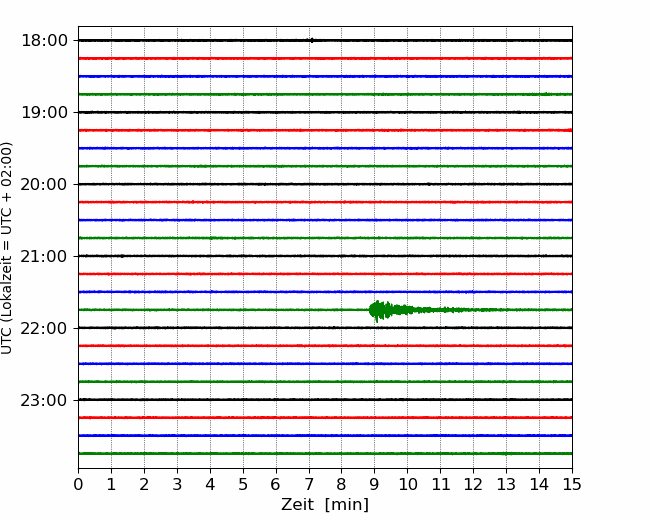Click the 21:00 time label
Viewport: 650px width, 520px height.
[x=44, y=257]
